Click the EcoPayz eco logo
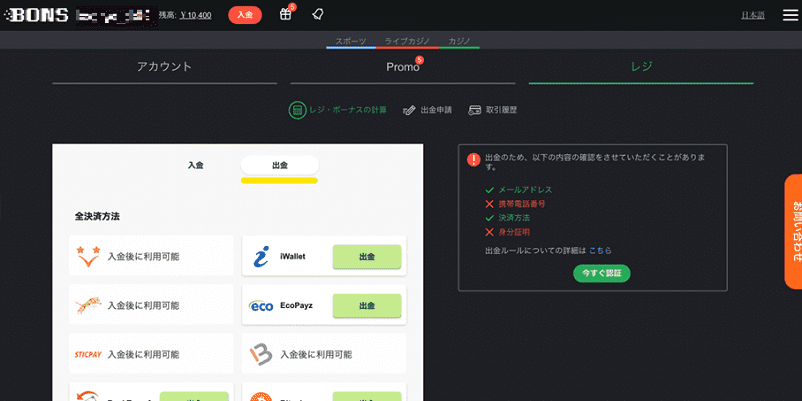This screenshot has width=802, height=401. pos(261,306)
